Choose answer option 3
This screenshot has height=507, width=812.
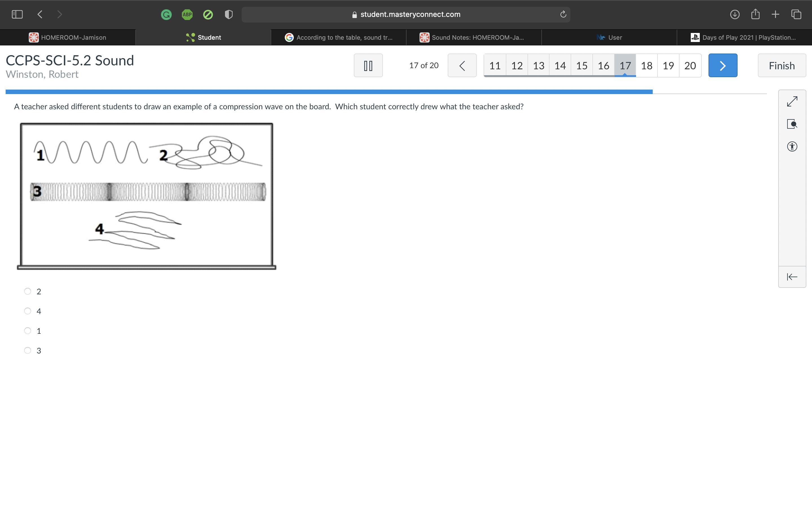point(28,350)
